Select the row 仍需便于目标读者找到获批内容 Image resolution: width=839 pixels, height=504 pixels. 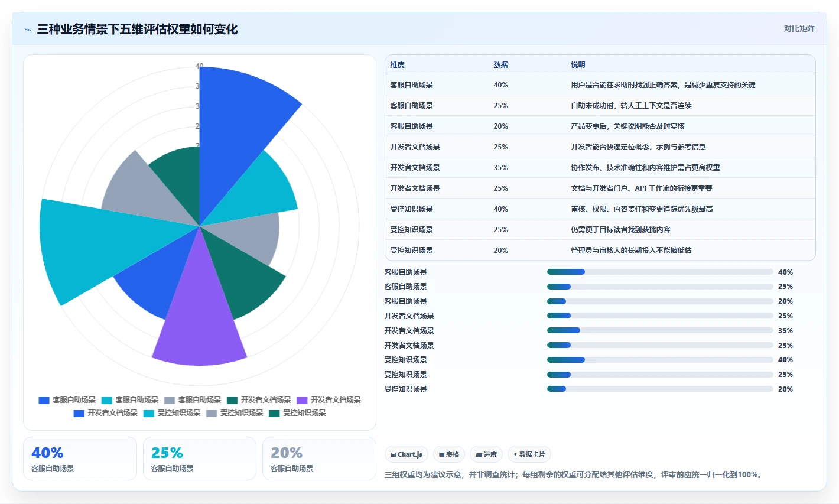pos(600,230)
